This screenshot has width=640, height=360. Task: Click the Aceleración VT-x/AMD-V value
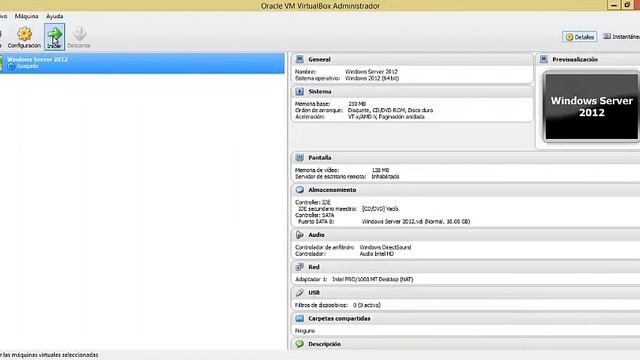(x=386, y=117)
